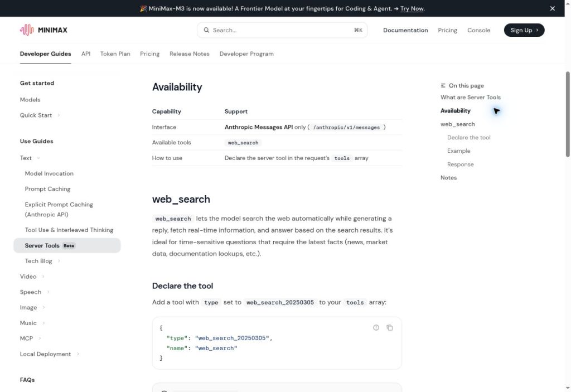The width and height of the screenshot is (571, 392).
Task: Dismiss the MiniMax-M3 announcement banner
Action: click(553, 8)
